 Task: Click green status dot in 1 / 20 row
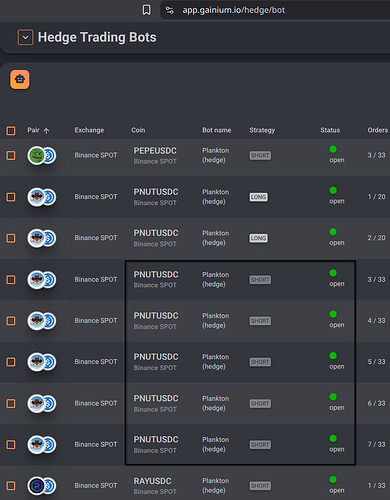[333, 190]
